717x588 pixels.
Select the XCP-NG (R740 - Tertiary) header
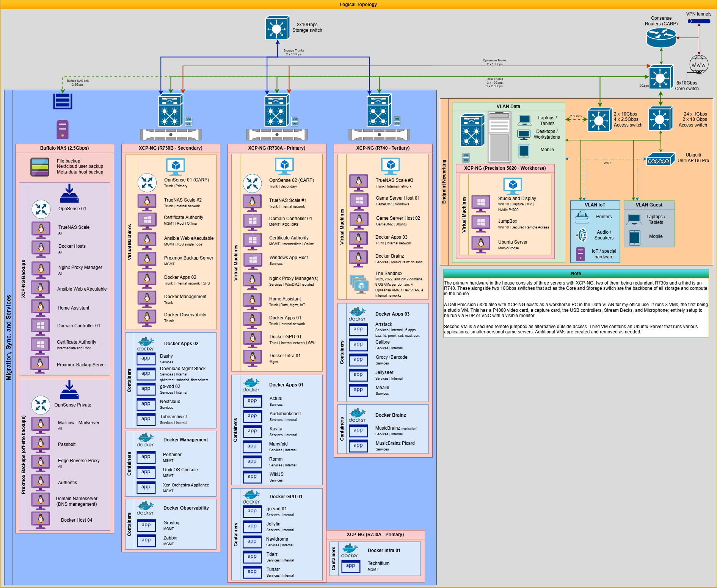tap(383, 148)
